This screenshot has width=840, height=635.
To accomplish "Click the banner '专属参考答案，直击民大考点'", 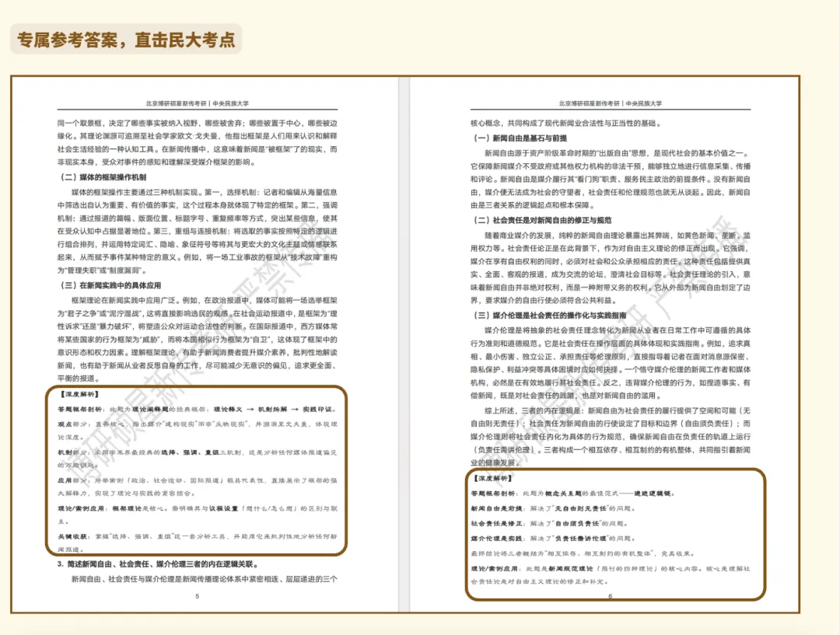I will pyautogui.click(x=126, y=40).
